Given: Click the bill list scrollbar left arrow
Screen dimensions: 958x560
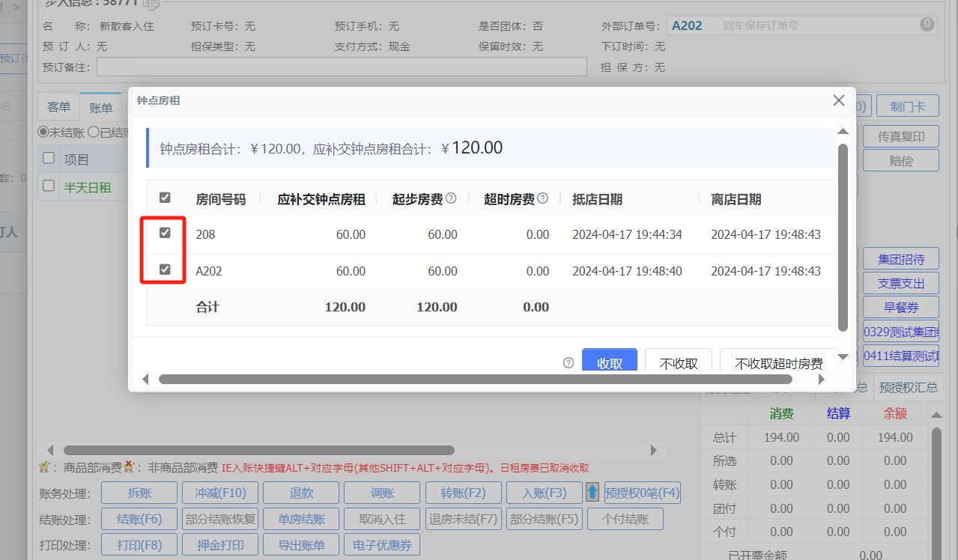Looking at the screenshot, I should pyautogui.click(x=50, y=450).
